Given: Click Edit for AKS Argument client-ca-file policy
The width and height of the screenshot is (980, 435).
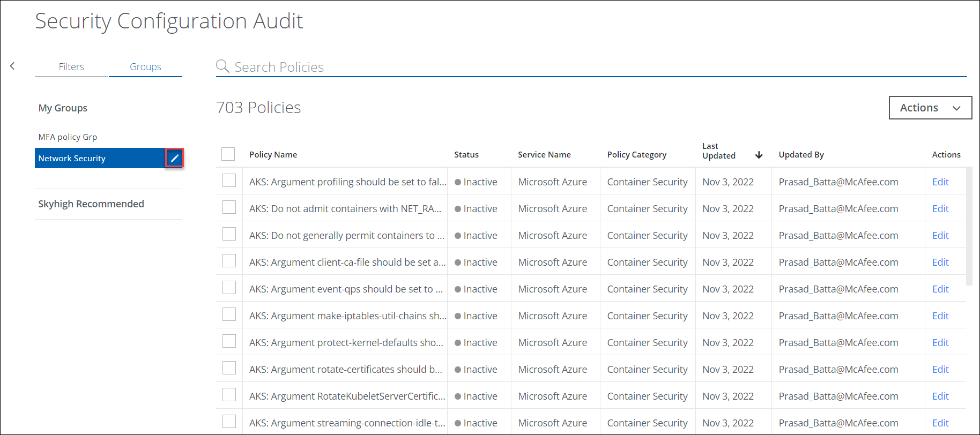Looking at the screenshot, I should (940, 262).
